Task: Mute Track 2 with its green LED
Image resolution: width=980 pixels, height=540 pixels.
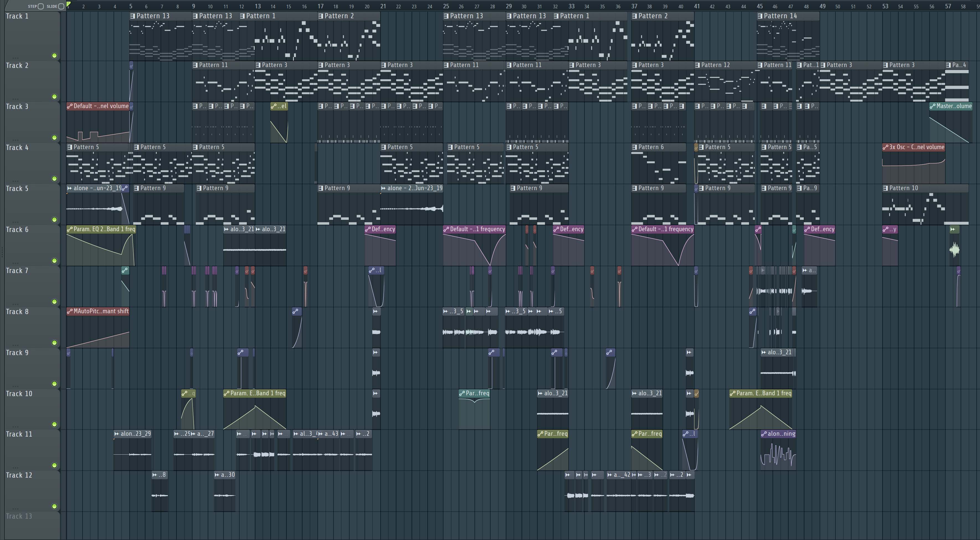Action: pyautogui.click(x=54, y=97)
